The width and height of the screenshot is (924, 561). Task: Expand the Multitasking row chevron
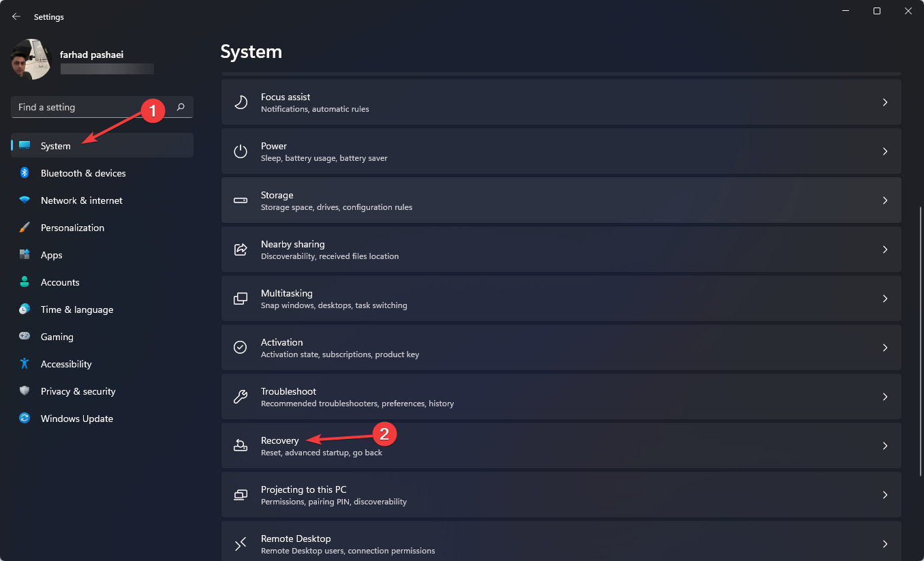coord(885,299)
